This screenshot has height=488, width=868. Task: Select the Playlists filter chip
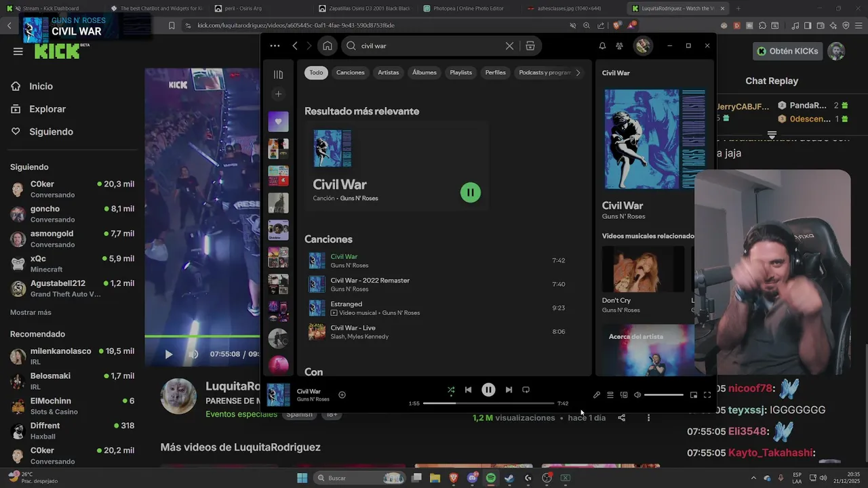click(x=461, y=73)
